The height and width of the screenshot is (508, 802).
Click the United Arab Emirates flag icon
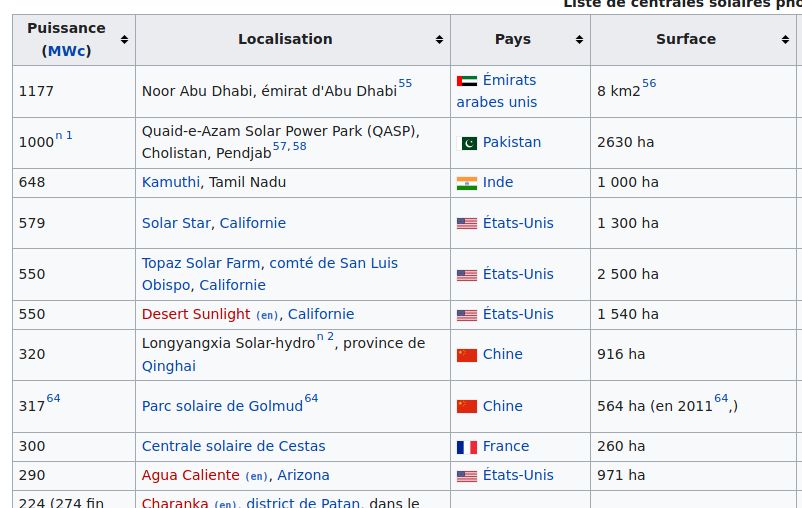coord(467,81)
